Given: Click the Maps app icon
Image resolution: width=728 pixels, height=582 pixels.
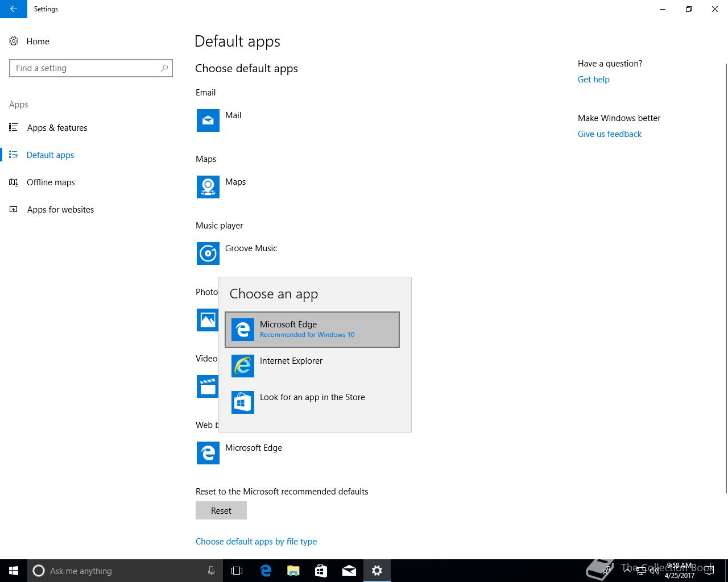Looking at the screenshot, I should [x=208, y=187].
